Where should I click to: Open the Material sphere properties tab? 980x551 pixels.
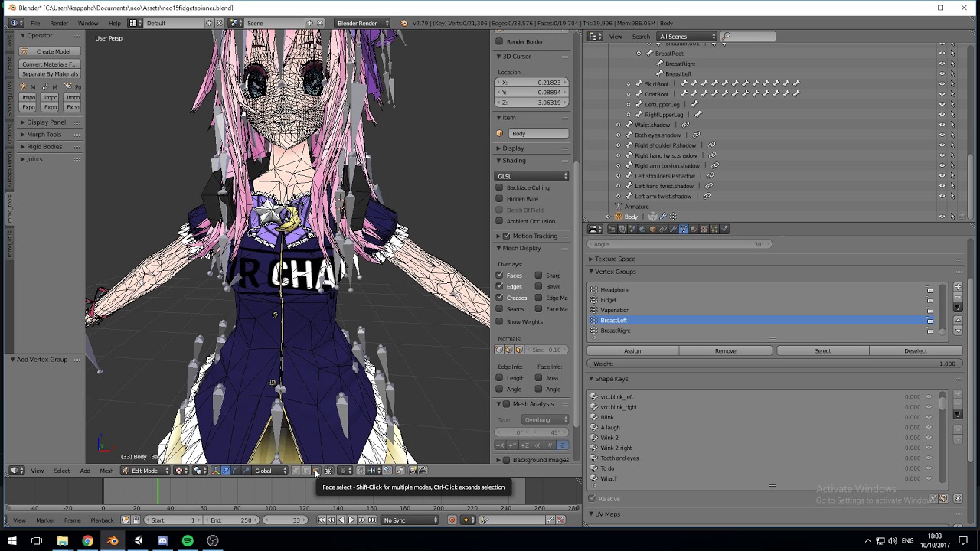pyautogui.click(x=694, y=229)
